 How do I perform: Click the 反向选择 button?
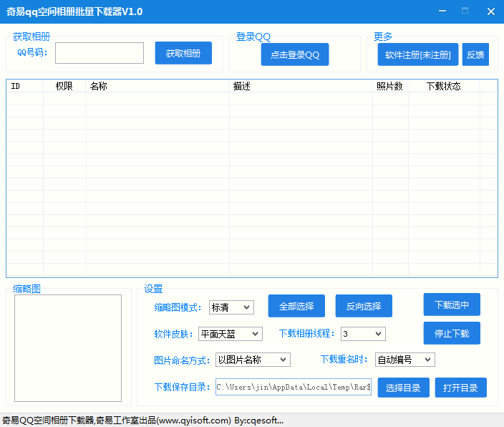click(364, 306)
